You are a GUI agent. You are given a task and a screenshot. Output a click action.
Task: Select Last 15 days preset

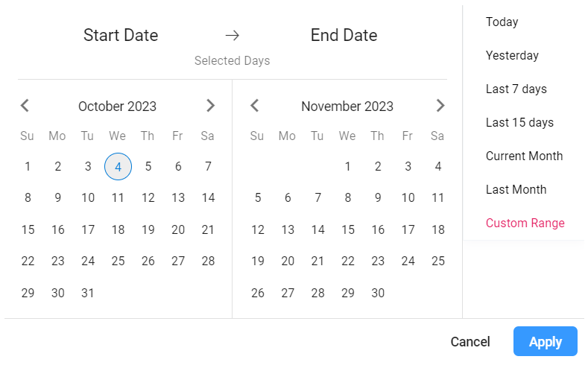(x=519, y=123)
